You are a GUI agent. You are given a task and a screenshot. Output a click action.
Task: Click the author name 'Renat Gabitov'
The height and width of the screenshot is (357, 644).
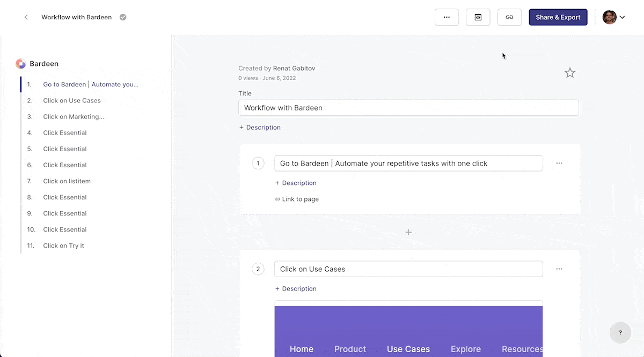coord(294,68)
